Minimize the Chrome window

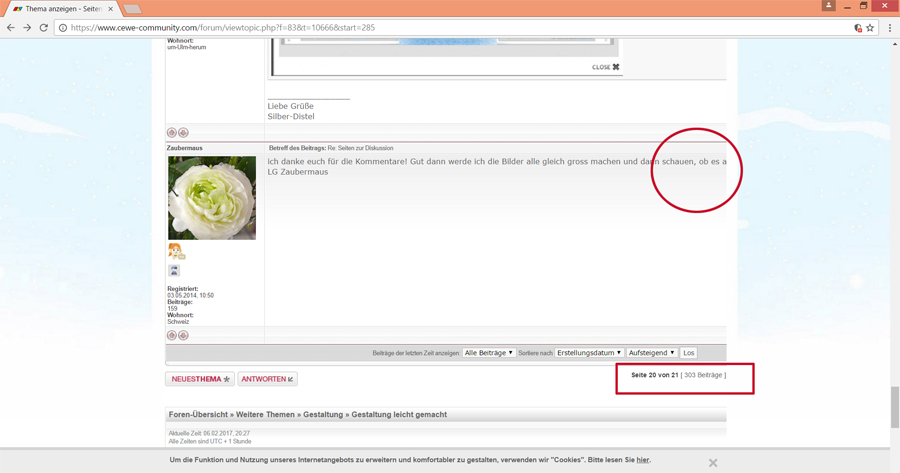pos(847,6)
